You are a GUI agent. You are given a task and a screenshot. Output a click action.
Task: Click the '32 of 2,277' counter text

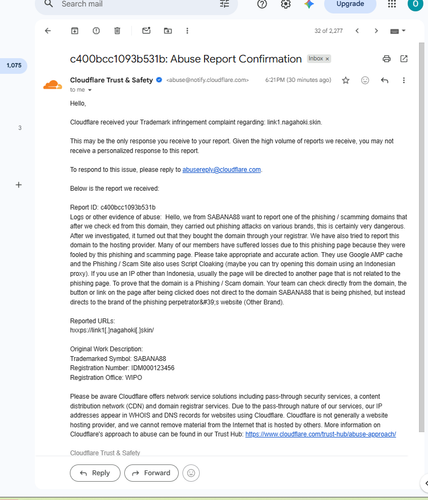click(329, 31)
